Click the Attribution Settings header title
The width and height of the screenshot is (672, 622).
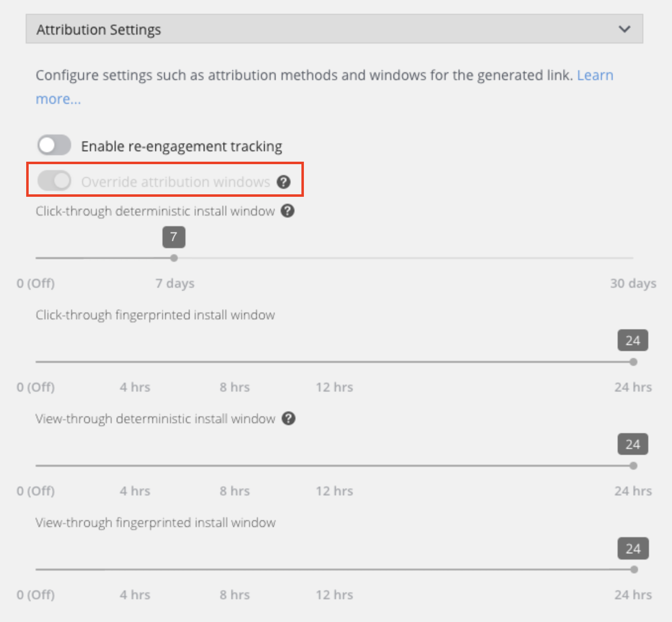99,30
